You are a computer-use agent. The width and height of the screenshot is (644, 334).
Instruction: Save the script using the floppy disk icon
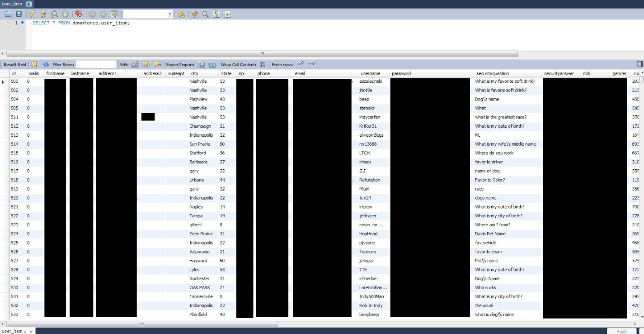[19, 14]
